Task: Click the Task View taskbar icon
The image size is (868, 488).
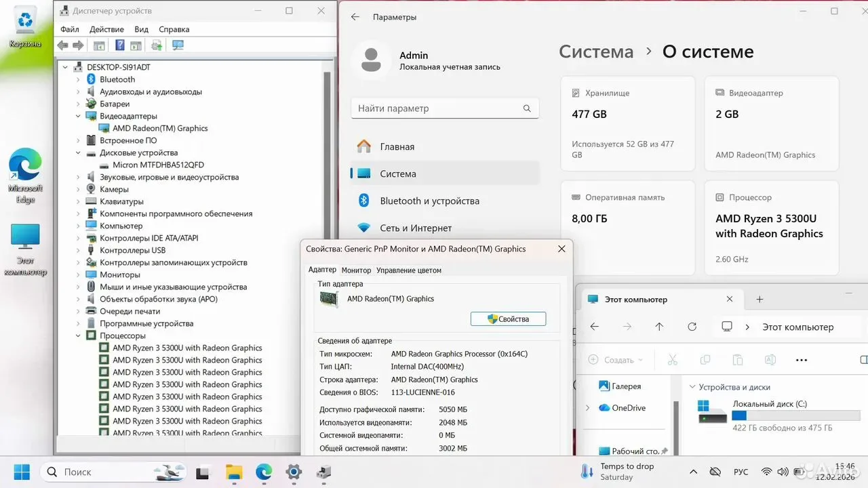Action: [203, 472]
